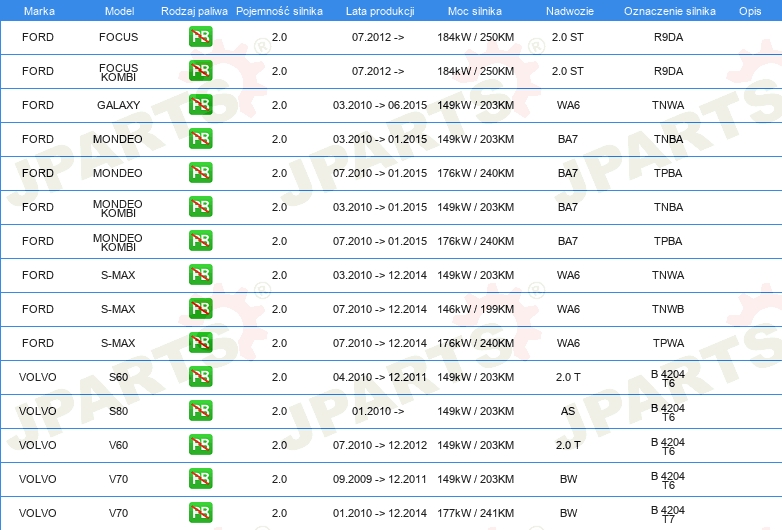Click the "177kW / 241KM" engine power cell
Screen dimensions: 782x530
[475, 513]
